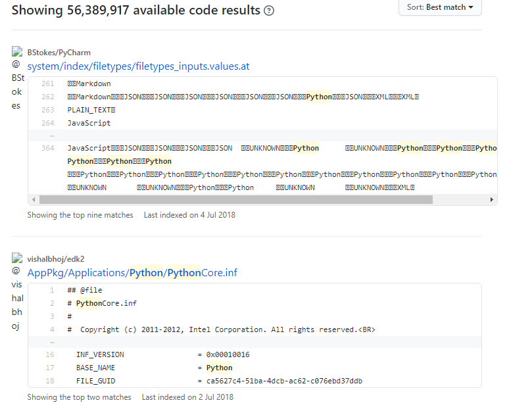Click the Intel Corporation copyright line

pos(221,329)
